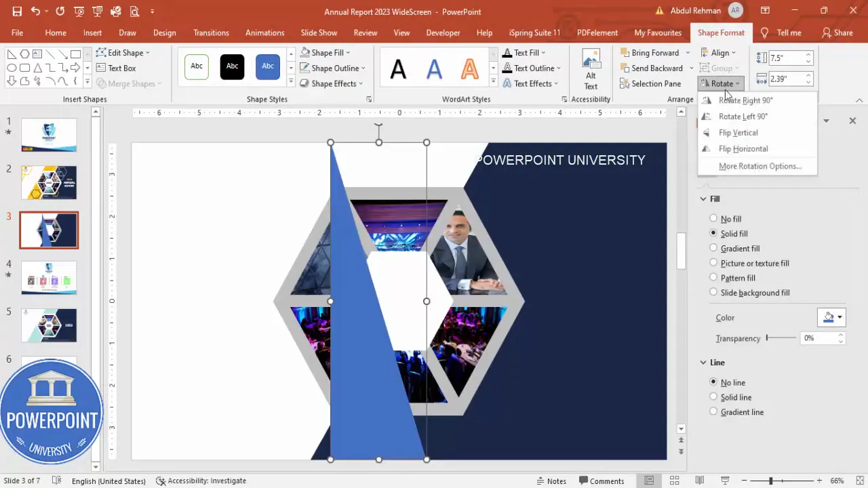Select Pattern fill radio button
The width and height of the screenshot is (868, 488).
pos(713,278)
